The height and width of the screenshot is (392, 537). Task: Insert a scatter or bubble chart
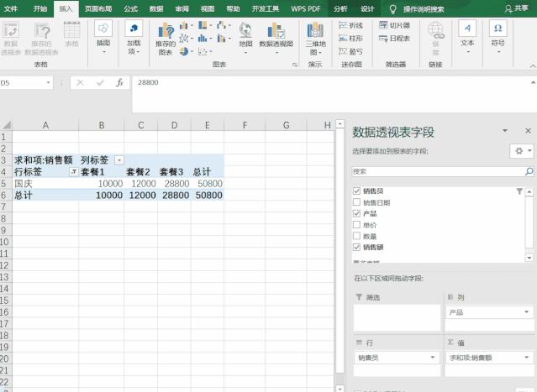[205, 51]
